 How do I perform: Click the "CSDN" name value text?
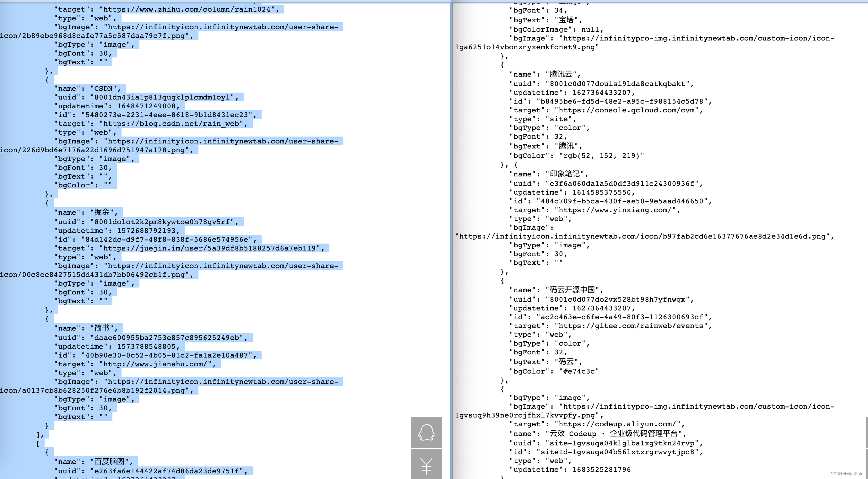coord(103,89)
